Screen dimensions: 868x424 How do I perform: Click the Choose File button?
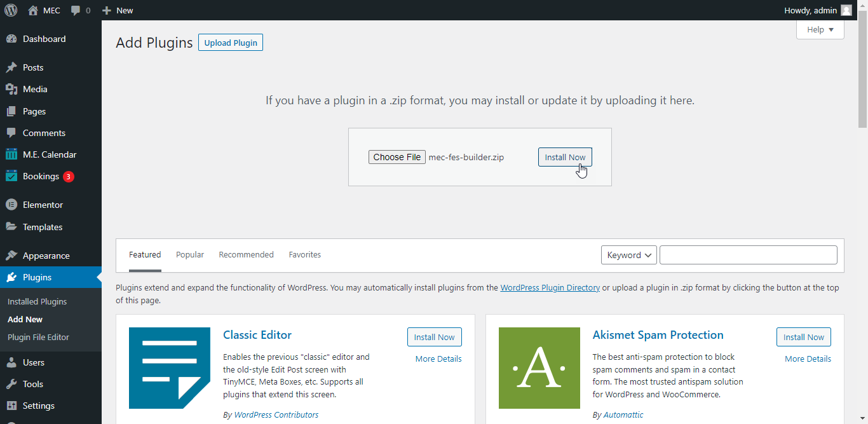click(x=397, y=157)
